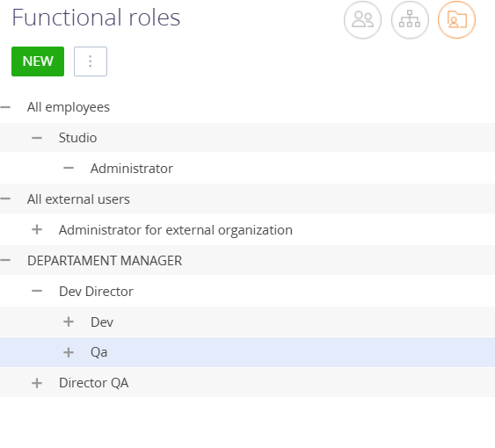Select the Dev Director role

pyautogui.click(x=96, y=292)
